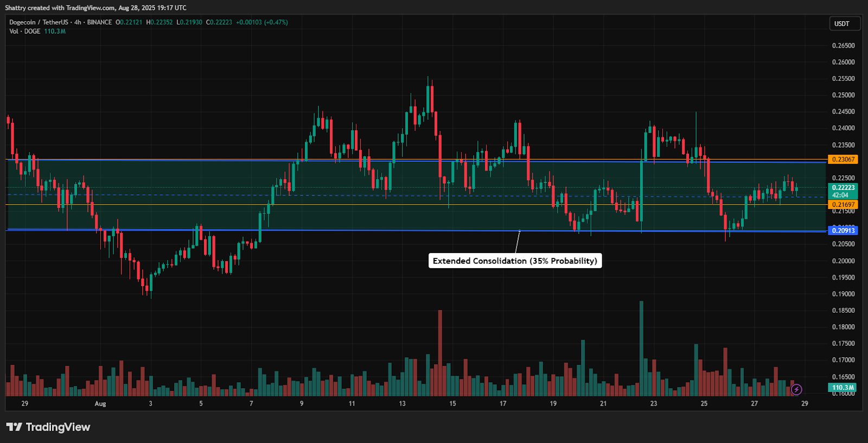Image resolution: width=868 pixels, height=443 pixels.
Task: Click the 23 date label on time axis
Action: [654, 403]
